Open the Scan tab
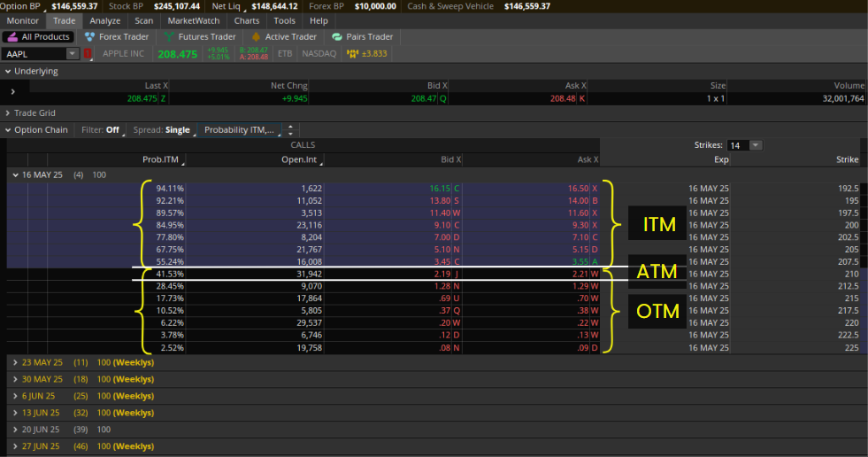The image size is (868, 457). (144, 21)
